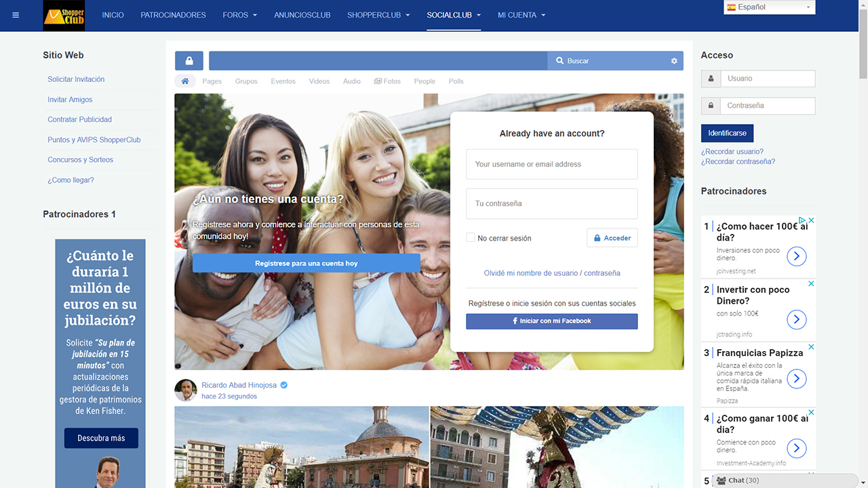The image size is (868, 488).
Task: Toggle 'No cerrar sesión' checkbox
Action: [x=471, y=238]
